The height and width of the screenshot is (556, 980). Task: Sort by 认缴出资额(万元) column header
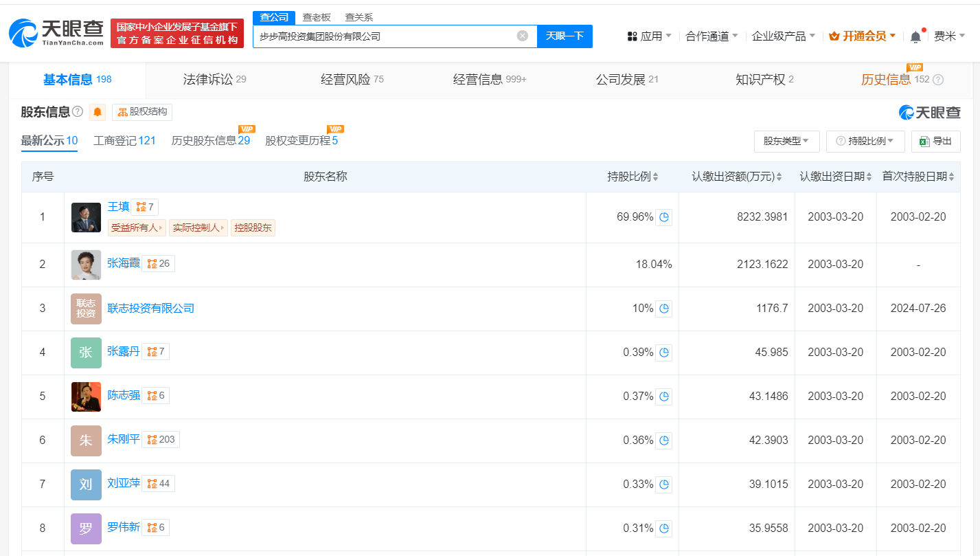(x=736, y=177)
